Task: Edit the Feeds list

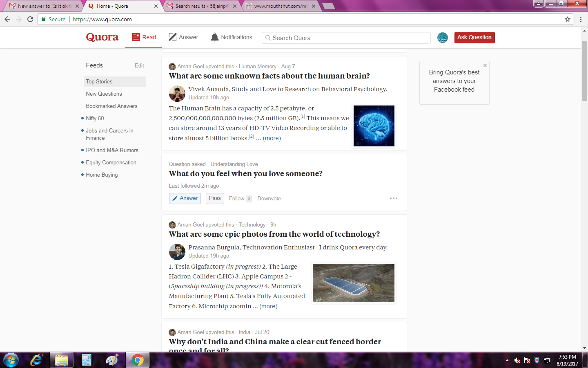Action: coord(139,65)
